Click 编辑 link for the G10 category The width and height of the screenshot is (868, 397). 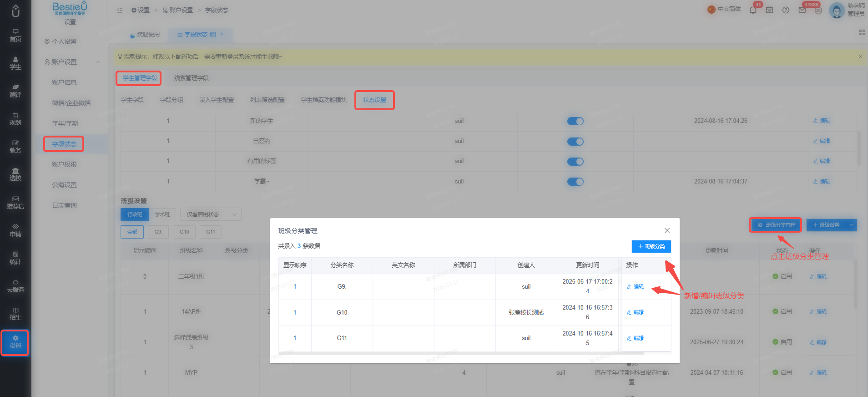pos(636,312)
